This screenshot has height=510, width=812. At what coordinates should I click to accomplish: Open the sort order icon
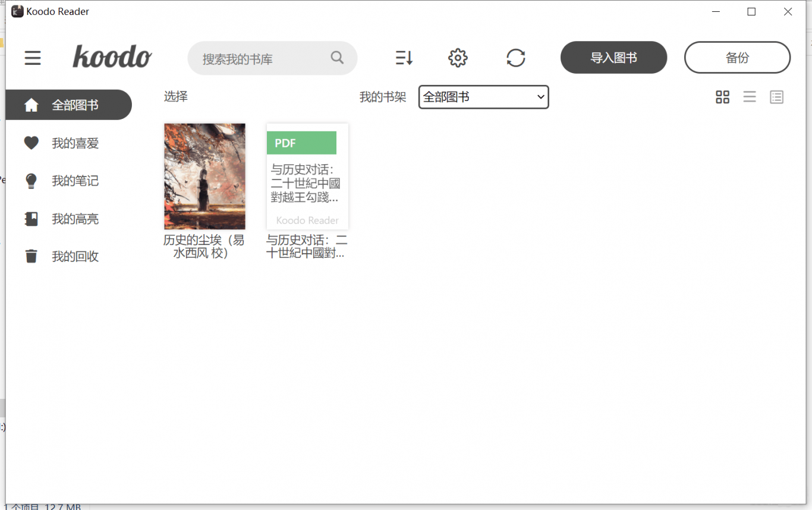coord(404,58)
